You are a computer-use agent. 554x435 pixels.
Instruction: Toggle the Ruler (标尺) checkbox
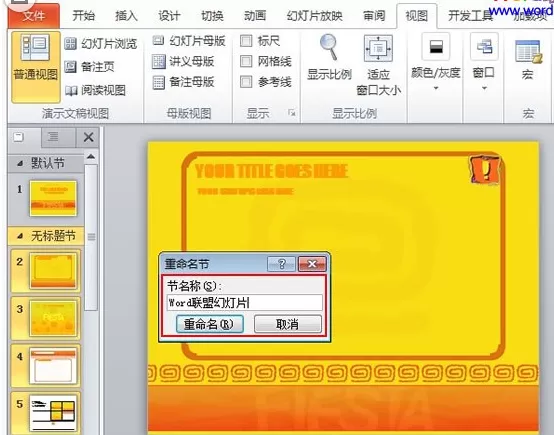[246, 41]
